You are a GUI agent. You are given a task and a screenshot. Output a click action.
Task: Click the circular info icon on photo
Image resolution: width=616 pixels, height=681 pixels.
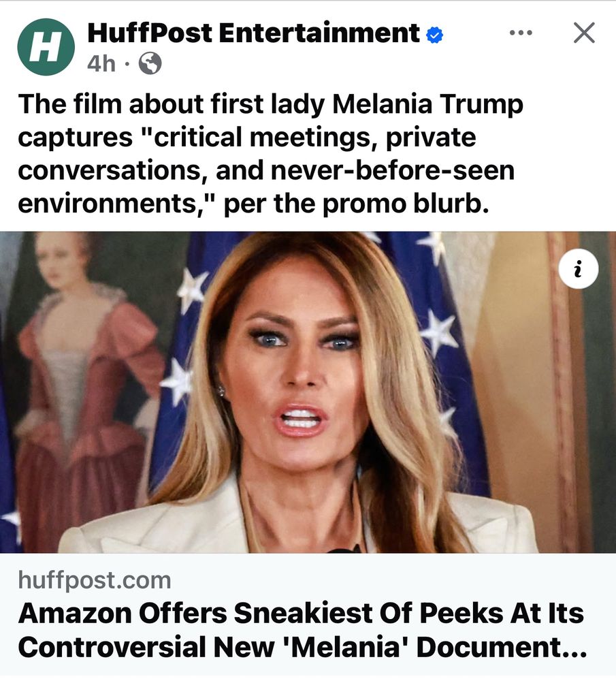coord(579,269)
